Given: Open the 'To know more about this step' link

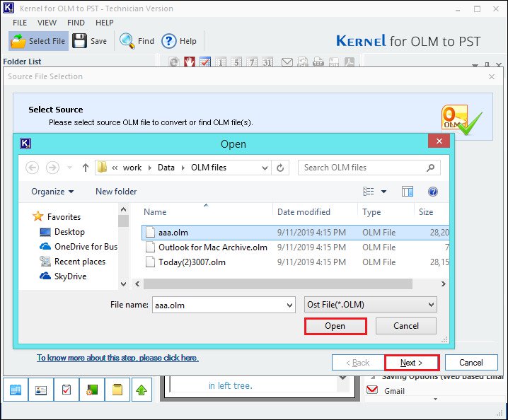Looking at the screenshot, I should pos(117,358).
